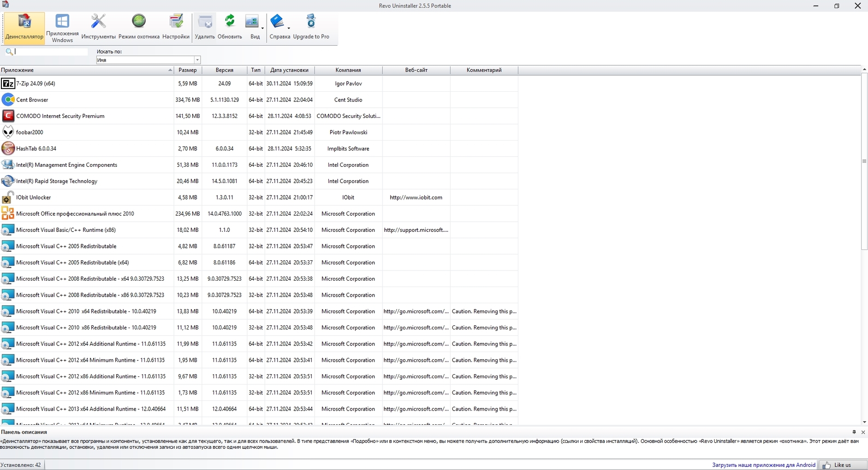The height and width of the screenshot is (470, 868).
Task: Click COMODO Security Soluti... company cell
Action: [348, 116]
